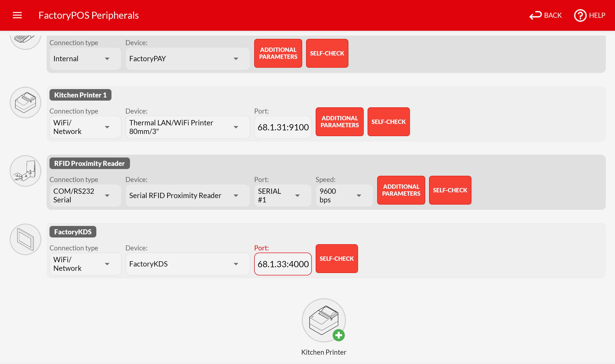
Task: Run Self-Check for FactoryKDS
Action: (337, 259)
